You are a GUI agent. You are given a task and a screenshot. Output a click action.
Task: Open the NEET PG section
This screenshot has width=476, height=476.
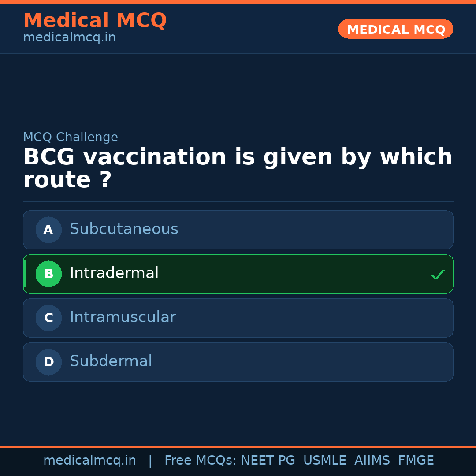tap(268, 460)
